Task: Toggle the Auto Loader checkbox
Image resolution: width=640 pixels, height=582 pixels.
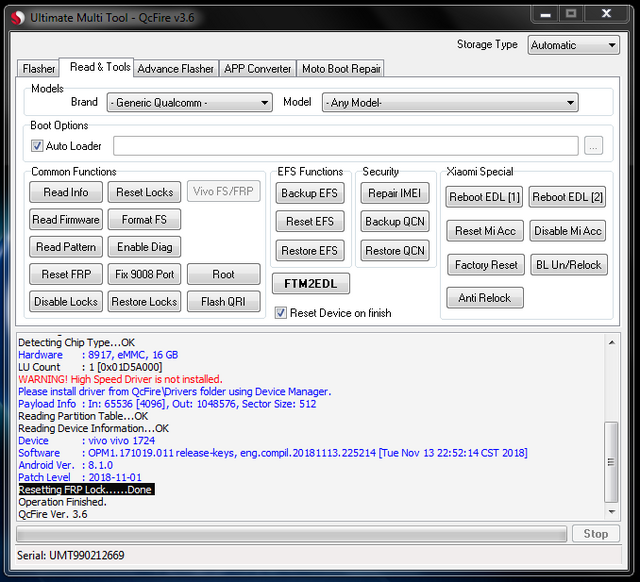Action: click(37, 146)
